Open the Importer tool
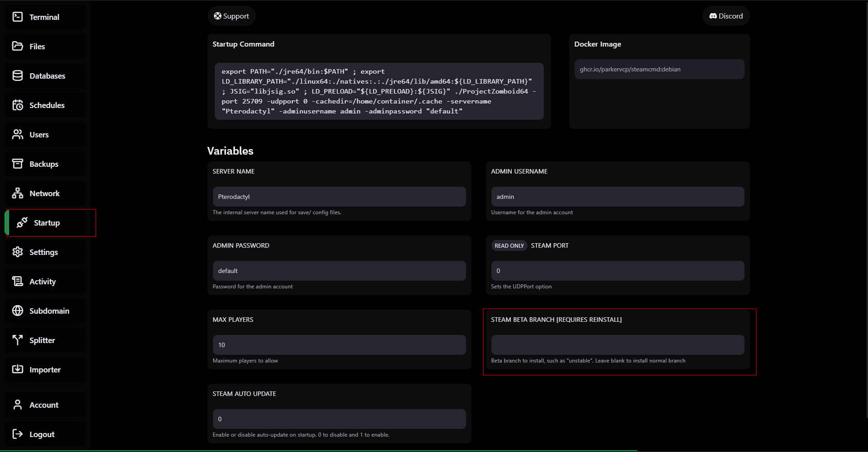Viewport: 868px width, 452px height. click(44, 369)
